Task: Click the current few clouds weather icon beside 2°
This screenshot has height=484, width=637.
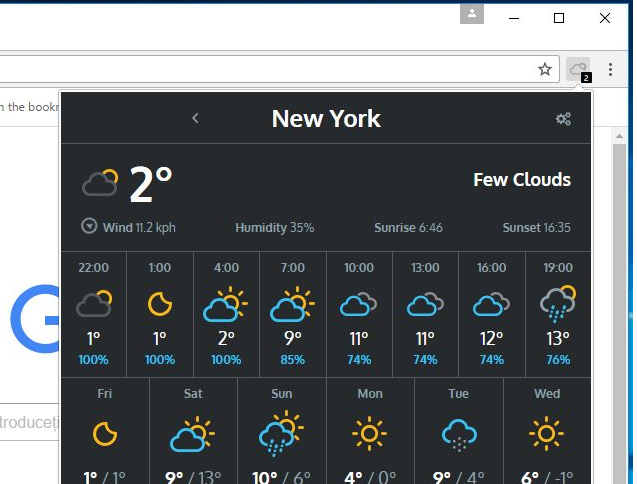Action: (100, 183)
